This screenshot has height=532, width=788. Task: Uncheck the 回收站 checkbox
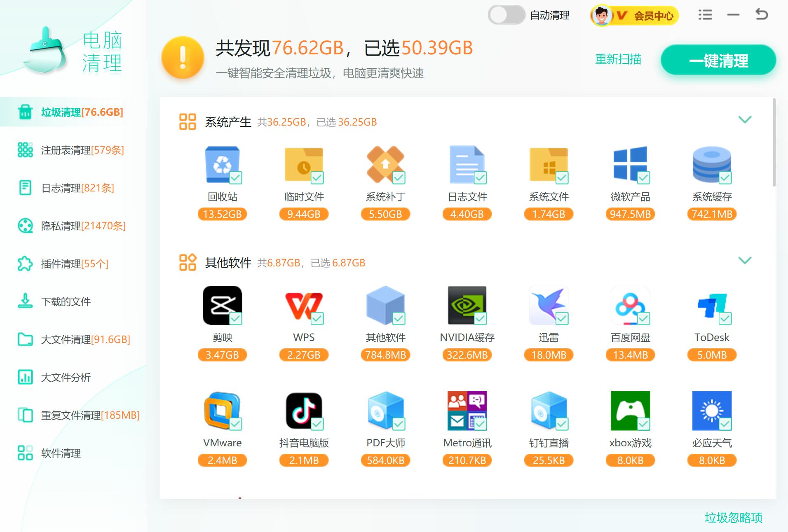[x=236, y=178]
